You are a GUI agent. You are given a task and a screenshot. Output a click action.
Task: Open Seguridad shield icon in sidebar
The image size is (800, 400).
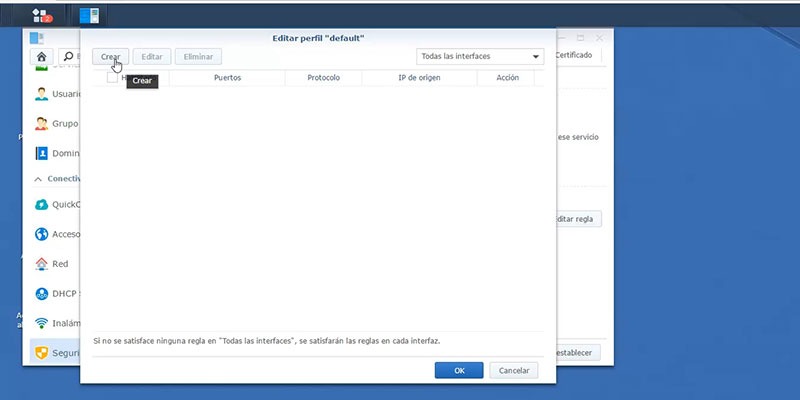[x=41, y=353]
